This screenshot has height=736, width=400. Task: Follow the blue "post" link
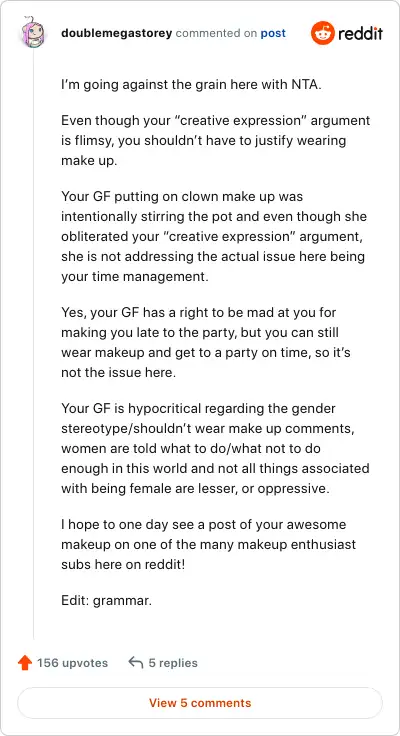coord(273,34)
